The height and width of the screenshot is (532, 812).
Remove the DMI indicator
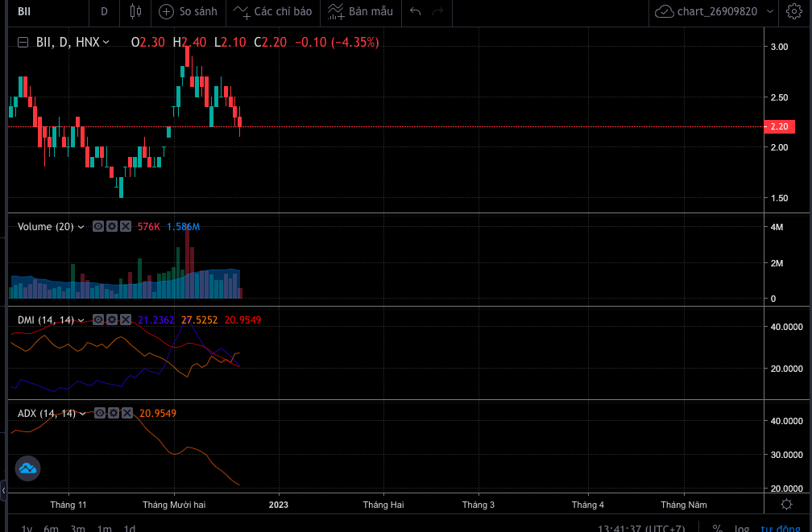coord(126,320)
